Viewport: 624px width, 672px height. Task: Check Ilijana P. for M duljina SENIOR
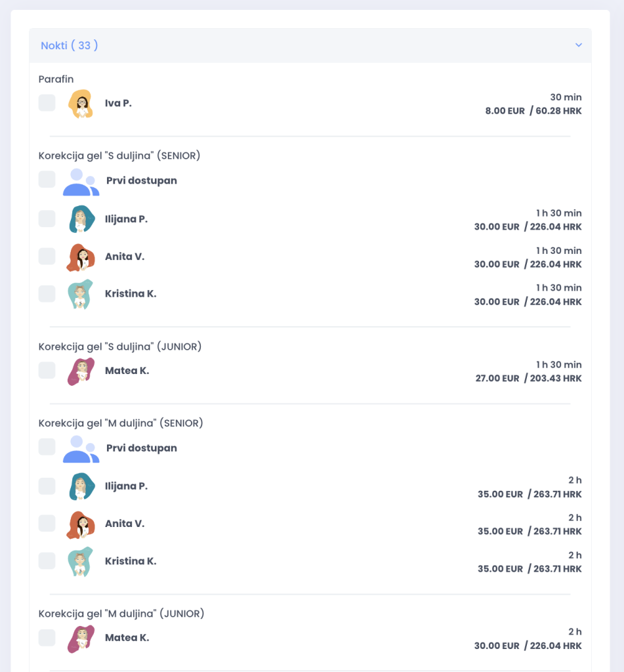coord(47,486)
